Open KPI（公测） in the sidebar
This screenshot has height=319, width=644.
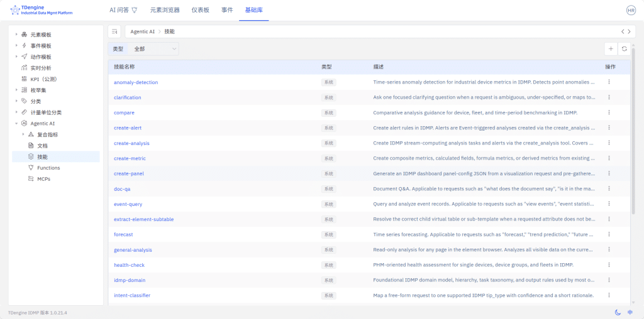(43, 79)
